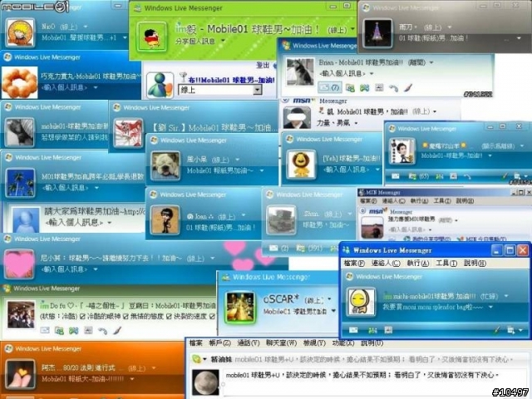Click the butterfly games icon in the Do fu window

click(x=74, y=330)
